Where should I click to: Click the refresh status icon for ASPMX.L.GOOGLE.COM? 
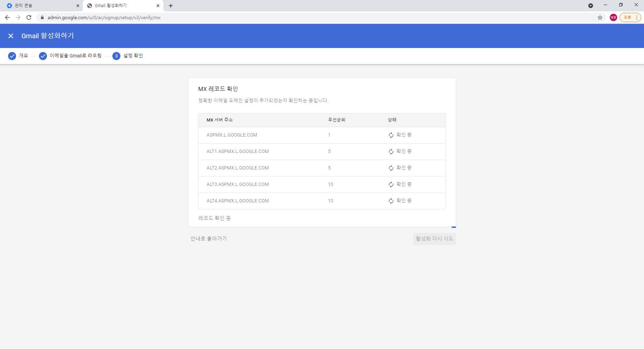click(391, 135)
